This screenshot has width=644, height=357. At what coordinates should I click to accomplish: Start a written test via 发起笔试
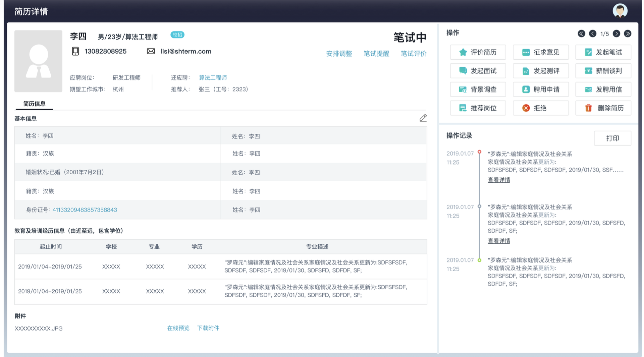coord(603,52)
